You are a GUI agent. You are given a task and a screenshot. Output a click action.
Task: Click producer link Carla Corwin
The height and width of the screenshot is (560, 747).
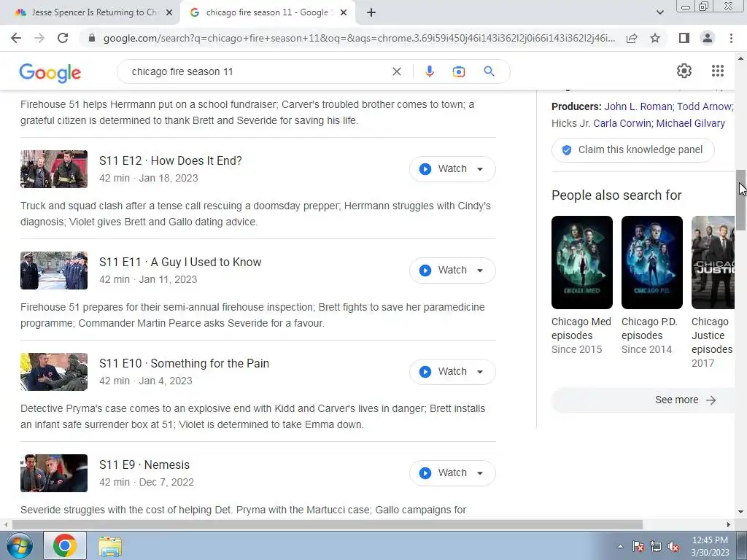[622, 123]
